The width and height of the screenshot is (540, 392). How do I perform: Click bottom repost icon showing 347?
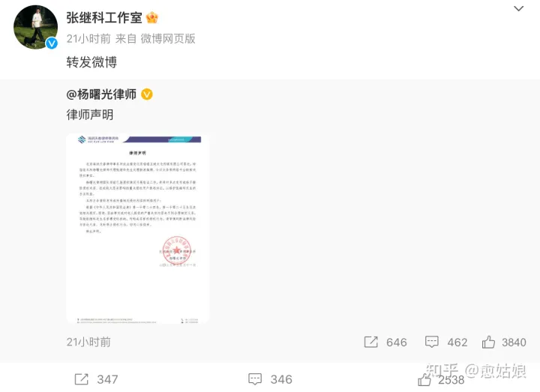[x=82, y=379]
